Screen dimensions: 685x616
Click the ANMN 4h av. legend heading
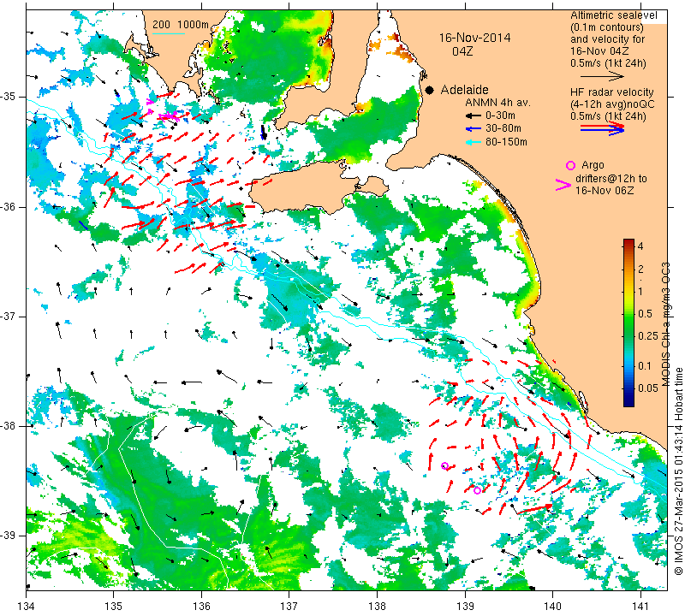point(497,103)
